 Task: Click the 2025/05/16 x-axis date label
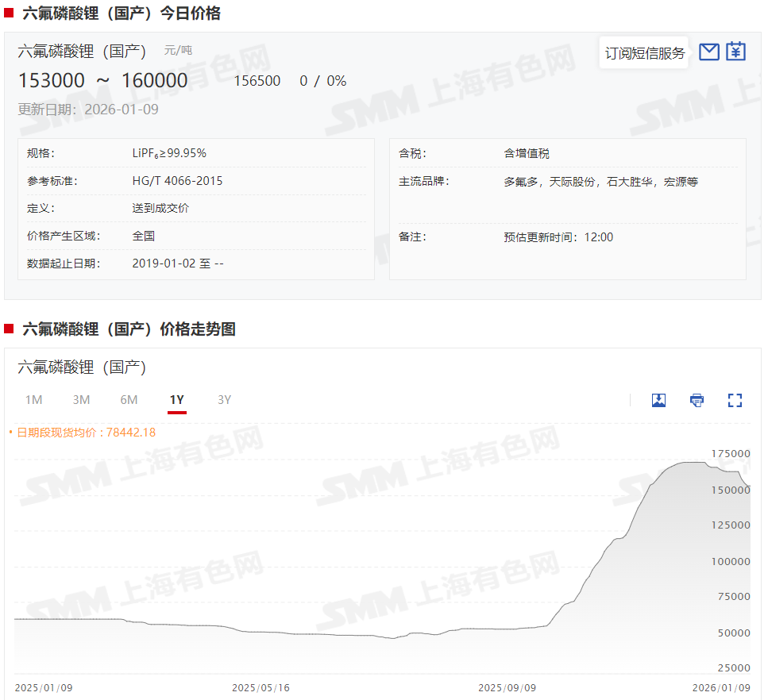(261, 687)
